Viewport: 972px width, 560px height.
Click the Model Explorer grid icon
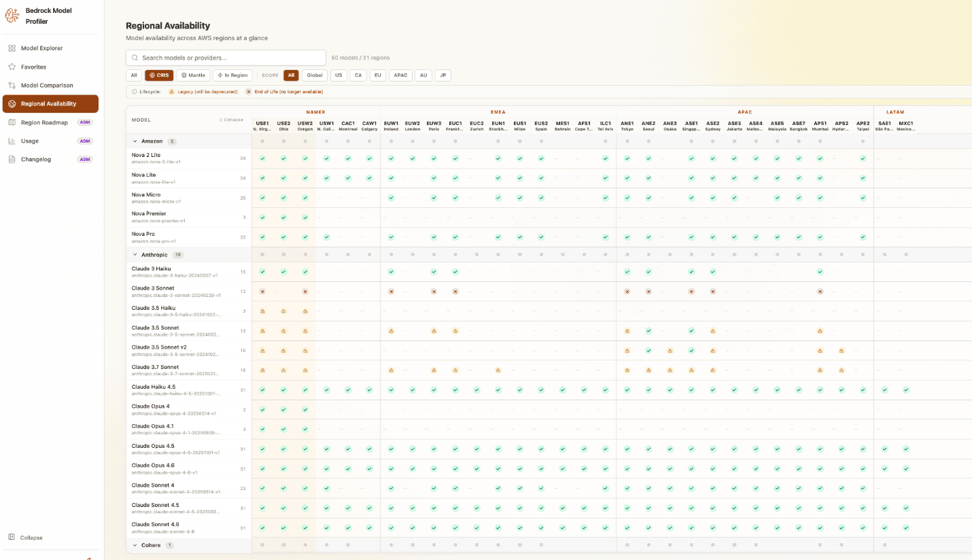12,48
